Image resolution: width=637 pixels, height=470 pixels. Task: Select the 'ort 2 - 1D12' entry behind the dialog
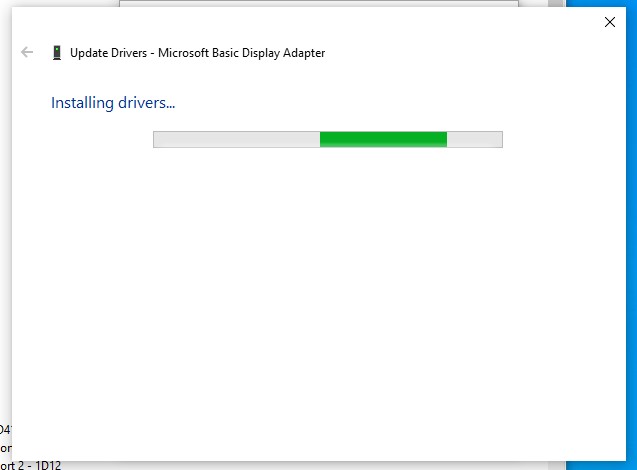point(30,465)
